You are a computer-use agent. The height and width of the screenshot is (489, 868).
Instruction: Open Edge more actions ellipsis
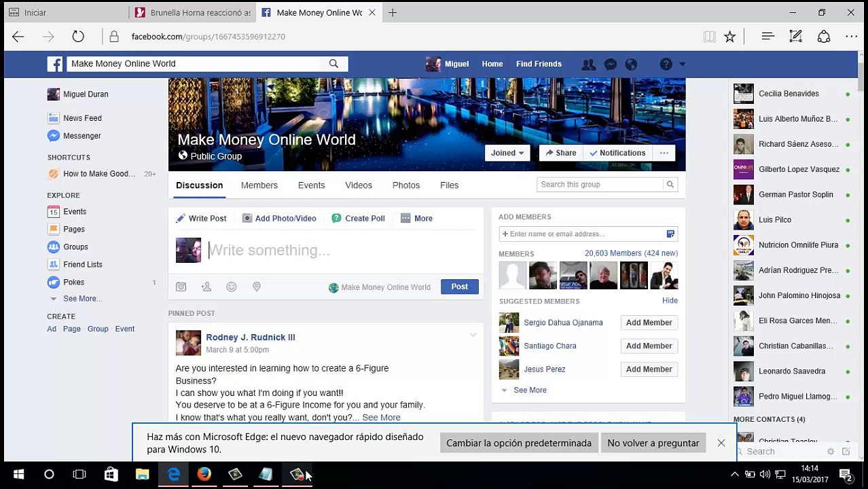tap(852, 37)
